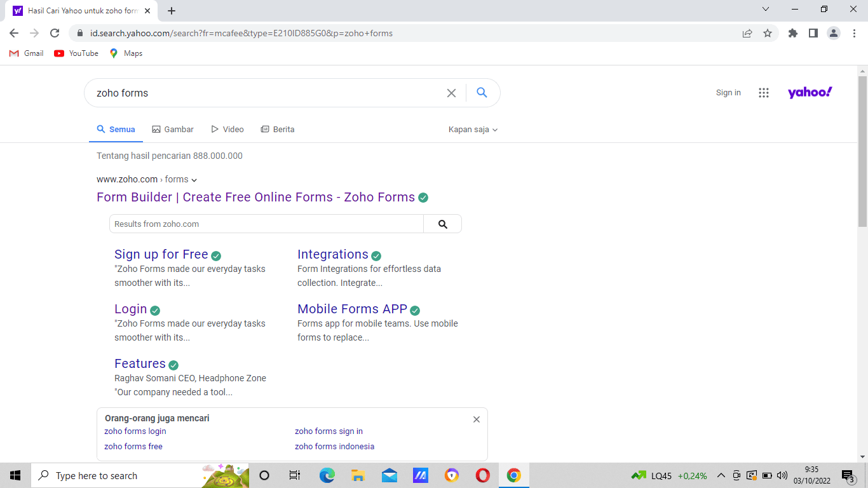Search within zoho.com results magnifier button

pos(443,224)
